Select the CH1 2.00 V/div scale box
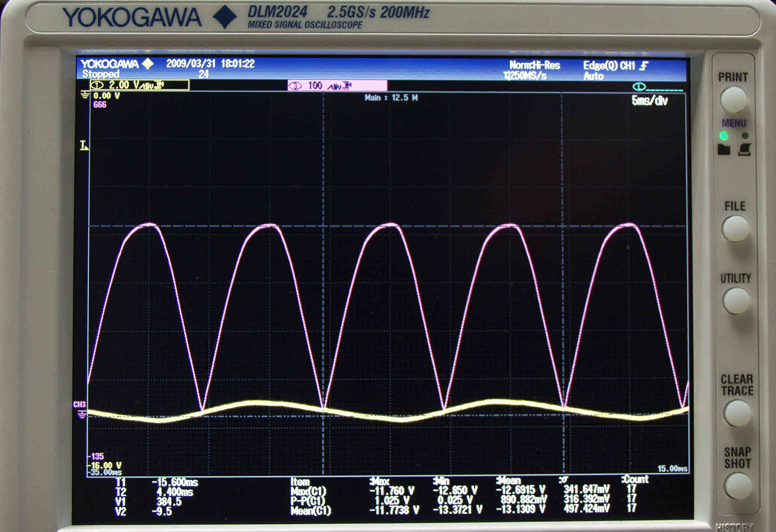Screen dimensions: 776x532 [x=140, y=85]
